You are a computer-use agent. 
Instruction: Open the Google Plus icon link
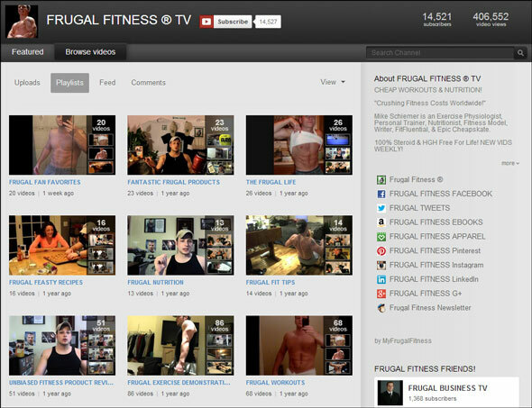(381, 294)
